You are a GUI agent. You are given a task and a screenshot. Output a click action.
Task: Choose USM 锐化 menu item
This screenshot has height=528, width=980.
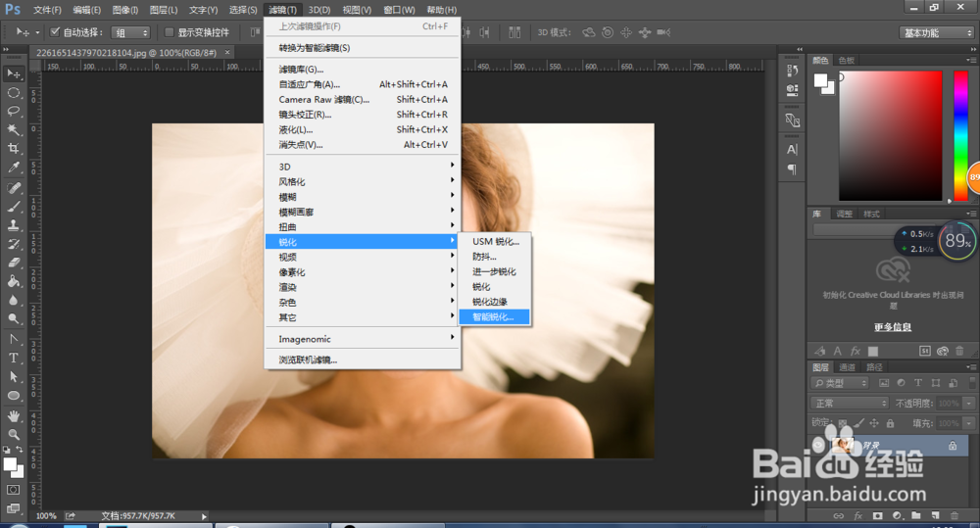coord(494,241)
